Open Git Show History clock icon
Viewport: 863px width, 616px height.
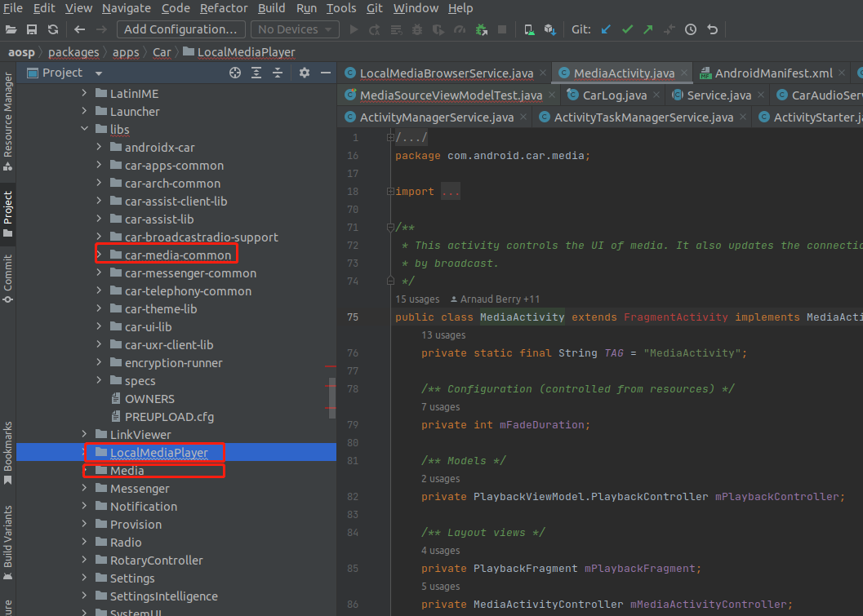pyautogui.click(x=691, y=29)
